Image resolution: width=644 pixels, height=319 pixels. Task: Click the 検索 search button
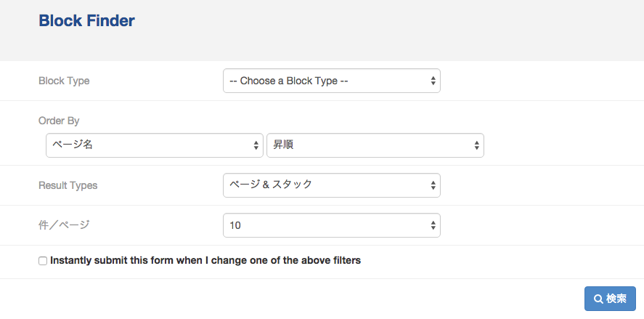pos(610,299)
